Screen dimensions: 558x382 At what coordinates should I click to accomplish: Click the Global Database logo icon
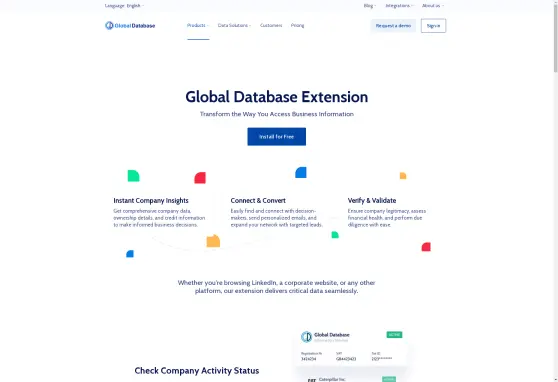pos(109,26)
